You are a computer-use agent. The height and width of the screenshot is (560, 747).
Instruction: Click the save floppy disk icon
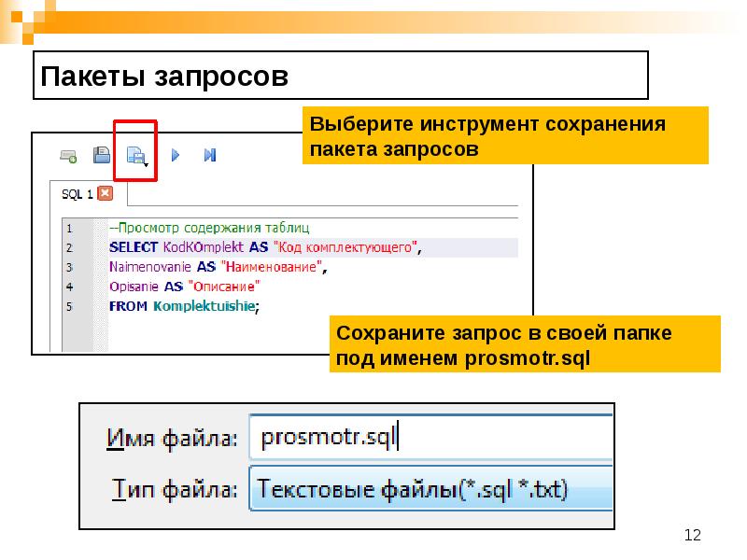pyautogui.click(x=101, y=155)
